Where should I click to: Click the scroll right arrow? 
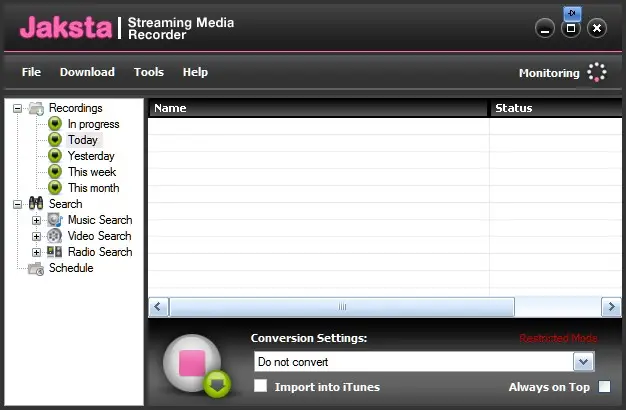point(611,307)
